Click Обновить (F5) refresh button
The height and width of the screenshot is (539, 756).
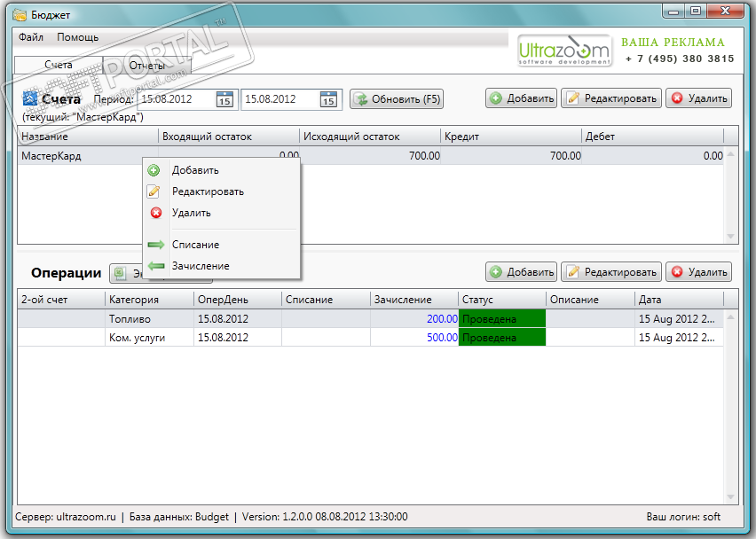pyautogui.click(x=397, y=99)
